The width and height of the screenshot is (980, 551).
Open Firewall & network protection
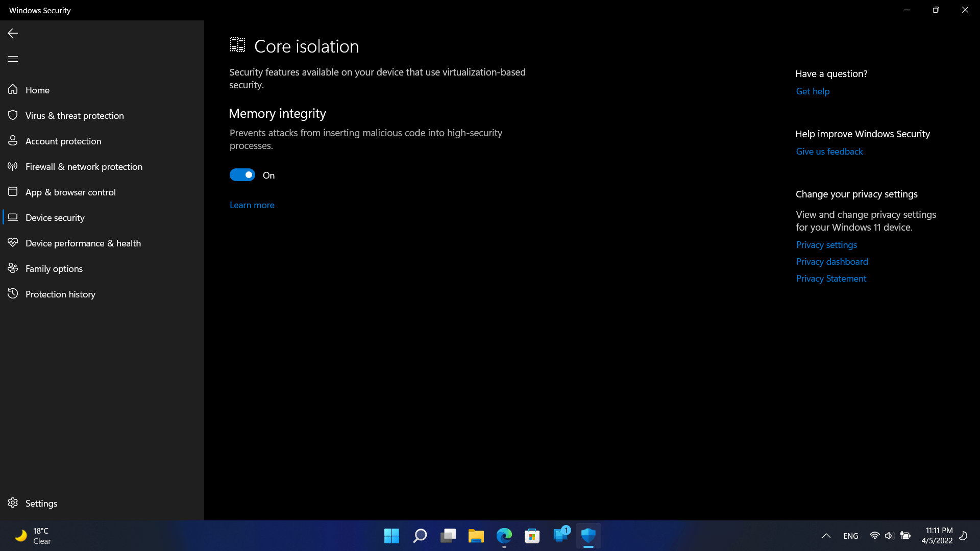click(x=84, y=167)
